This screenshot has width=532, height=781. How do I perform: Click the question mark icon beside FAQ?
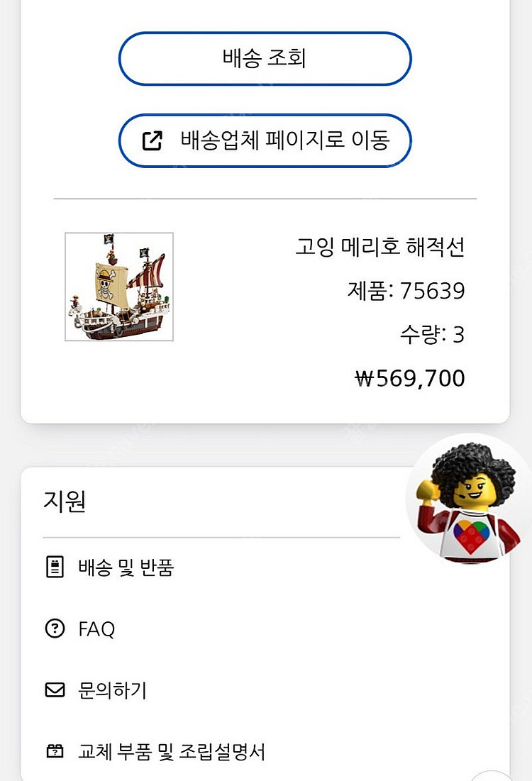click(55, 628)
